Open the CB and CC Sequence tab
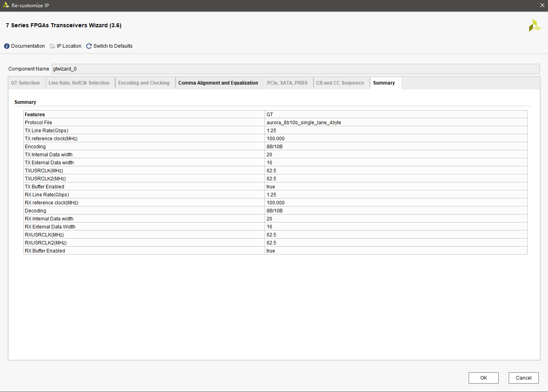The image size is (548, 392). pyautogui.click(x=340, y=83)
